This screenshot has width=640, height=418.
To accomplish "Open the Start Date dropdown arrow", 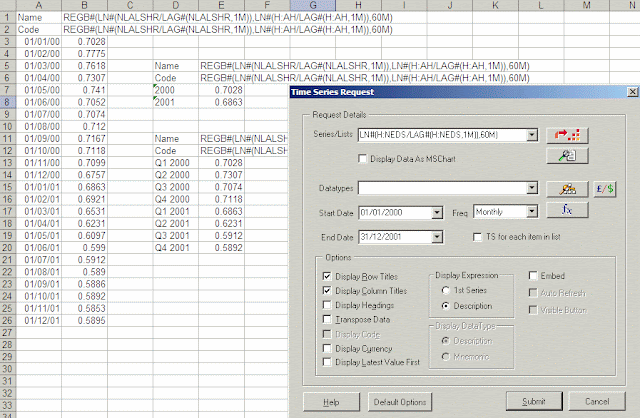I will coord(437,213).
